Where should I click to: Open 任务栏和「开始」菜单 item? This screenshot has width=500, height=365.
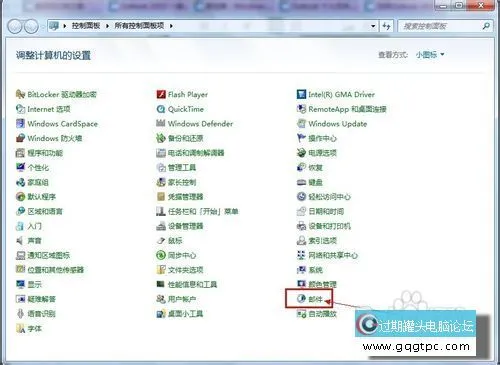coord(197,211)
